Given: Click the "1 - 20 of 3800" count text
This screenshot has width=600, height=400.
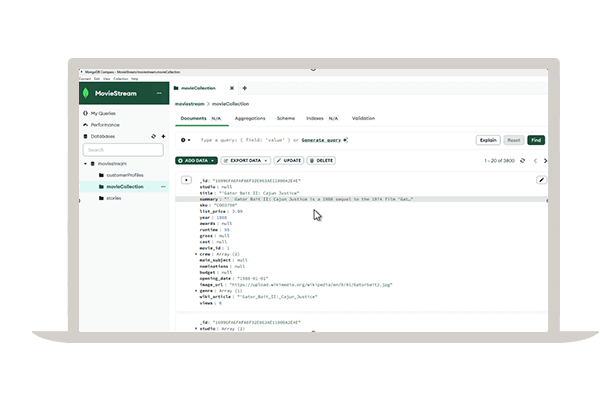Looking at the screenshot, I should [x=499, y=161].
